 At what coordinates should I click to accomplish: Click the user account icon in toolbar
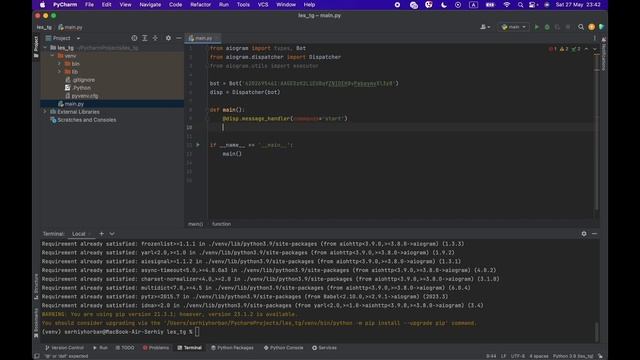tap(483, 27)
